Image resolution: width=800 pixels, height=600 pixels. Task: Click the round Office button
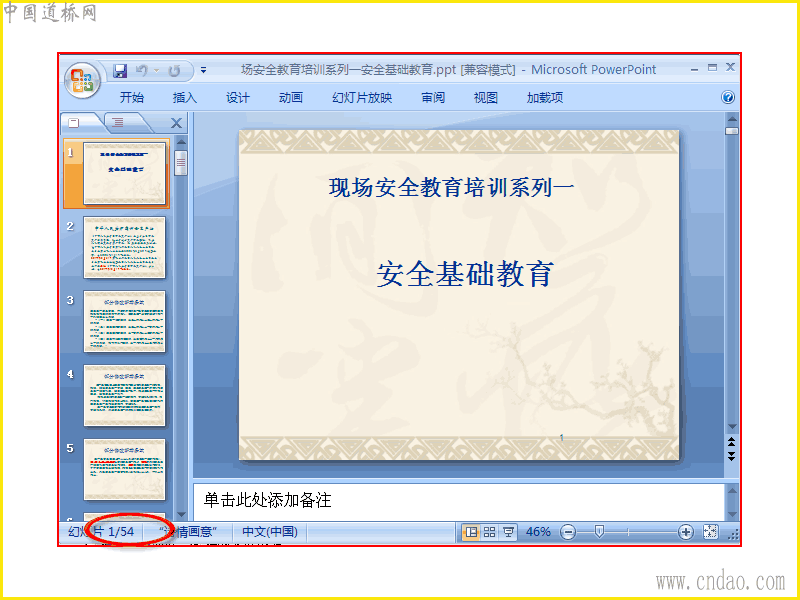click(82, 80)
